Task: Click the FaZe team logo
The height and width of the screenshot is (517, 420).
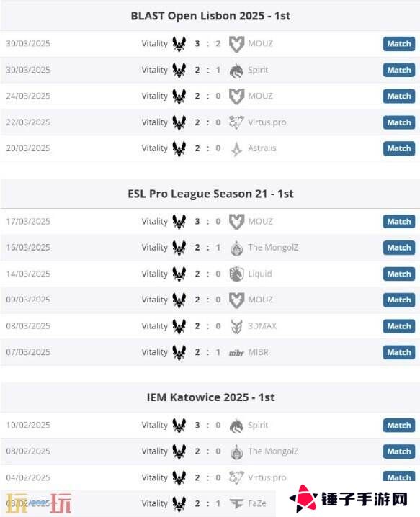Action: point(236,504)
